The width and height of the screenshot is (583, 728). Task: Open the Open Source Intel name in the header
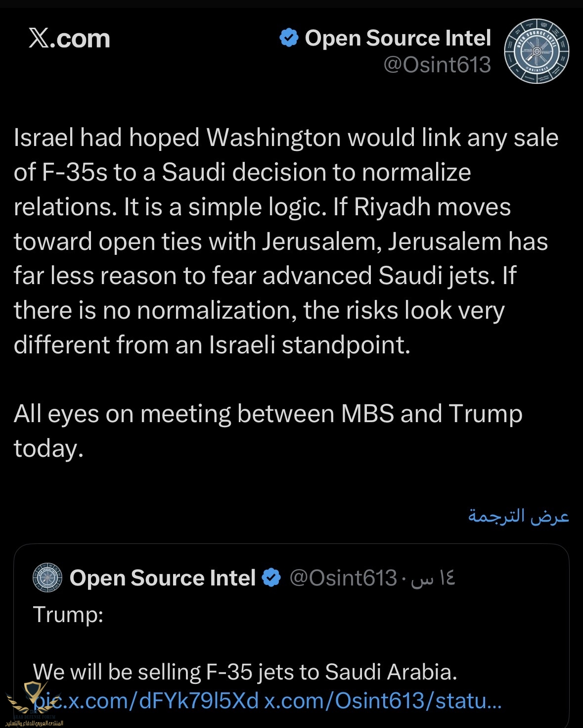point(398,38)
